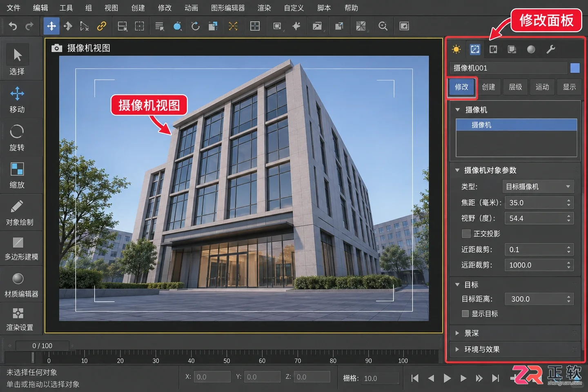Switch to the 显示 panel button
588x392 pixels.
pyautogui.click(x=569, y=87)
